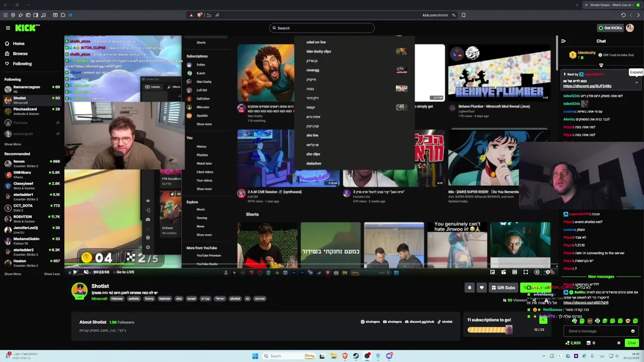
Task: Toggle theater mode on the player
Action: coord(515,272)
